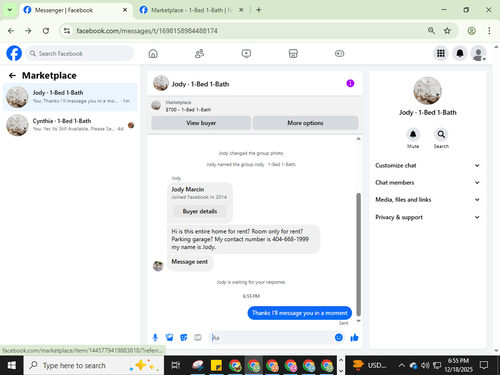Screen dimensions: 500x375
Task: Click Jody's avatar in the chat header
Action: point(161,83)
